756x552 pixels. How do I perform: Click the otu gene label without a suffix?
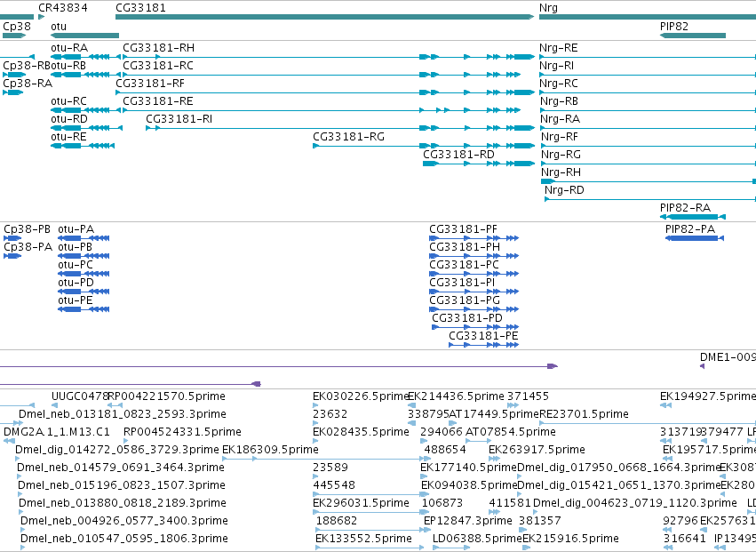coord(59,26)
